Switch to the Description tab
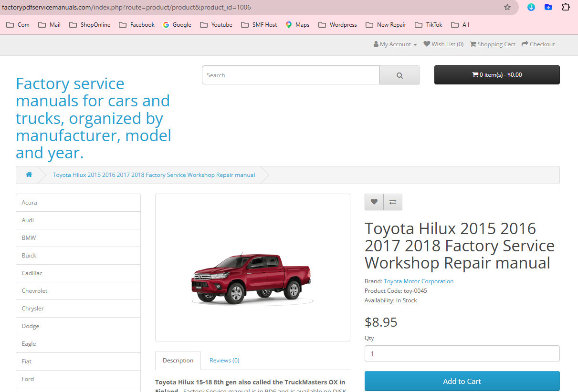This screenshot has height=392, width=578. [178, 361]
